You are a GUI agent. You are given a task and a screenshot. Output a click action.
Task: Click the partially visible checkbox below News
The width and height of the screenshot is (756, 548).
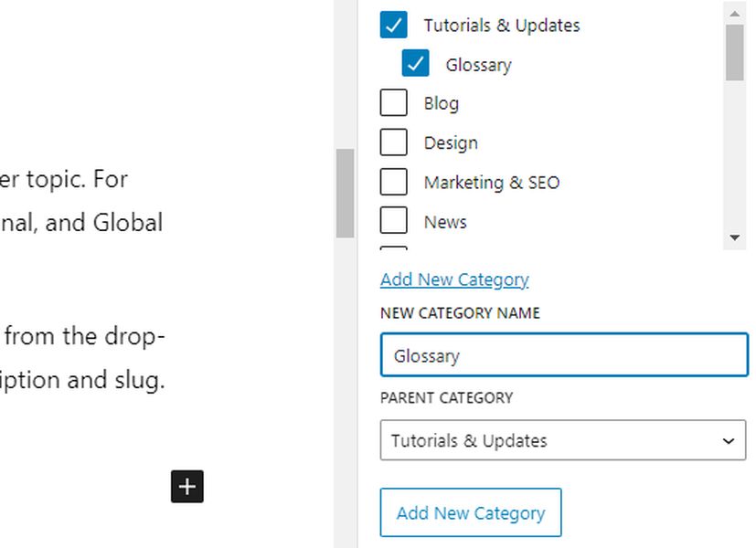click(x=393, y=248)
